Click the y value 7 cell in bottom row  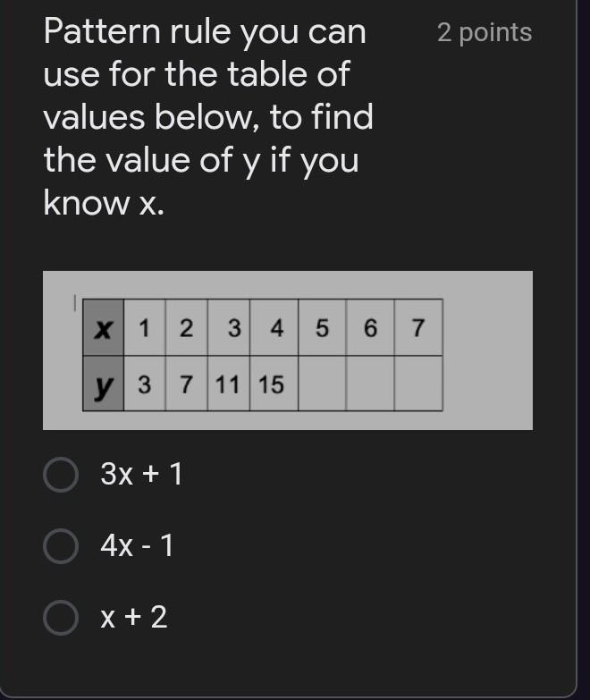(x=186, y=384)
